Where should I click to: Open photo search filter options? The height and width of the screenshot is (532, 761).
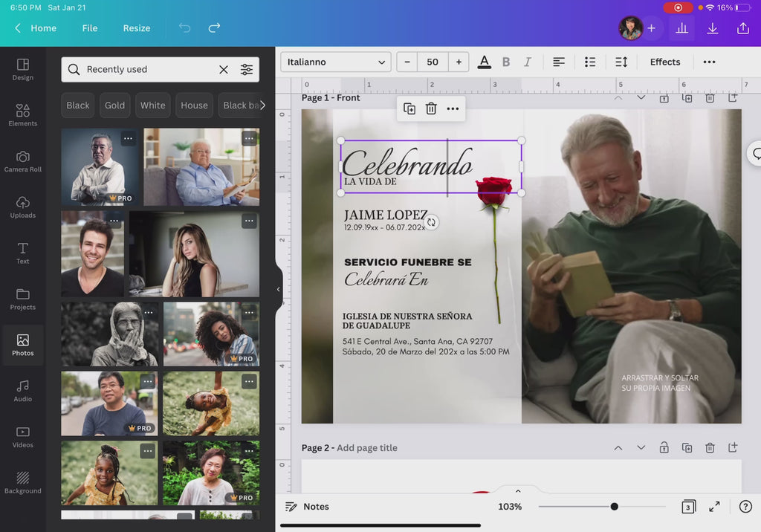[247, 69]
